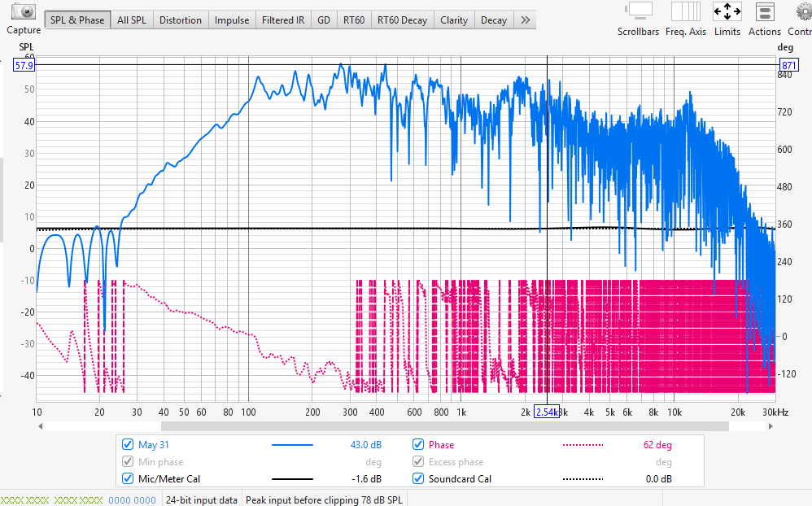The height and width of the screenshot is (506, 812).
Task: Click the 24-bit input data status
Action: pos(202,499)
